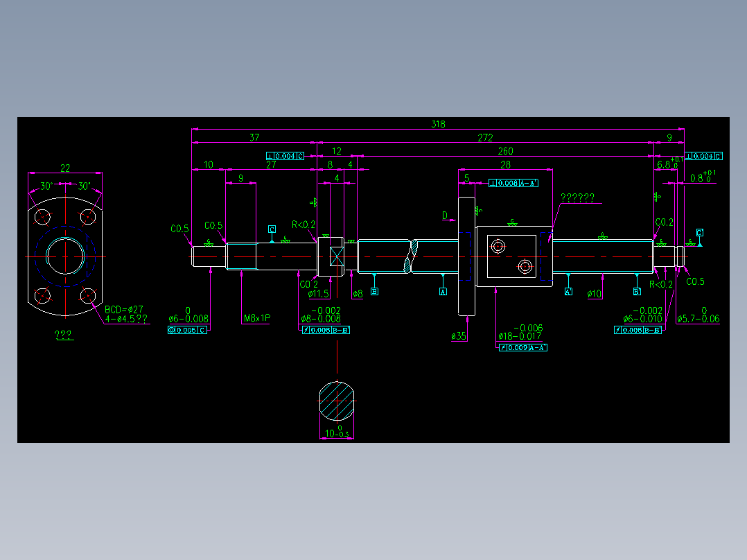Select the 4-ø4.5?? hole note

(x=126, y=319)
